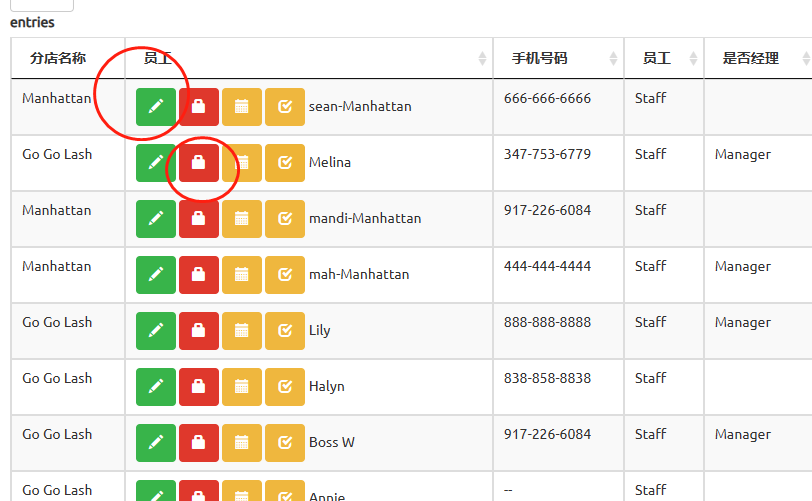Open calendar button for Boss W

242,442
